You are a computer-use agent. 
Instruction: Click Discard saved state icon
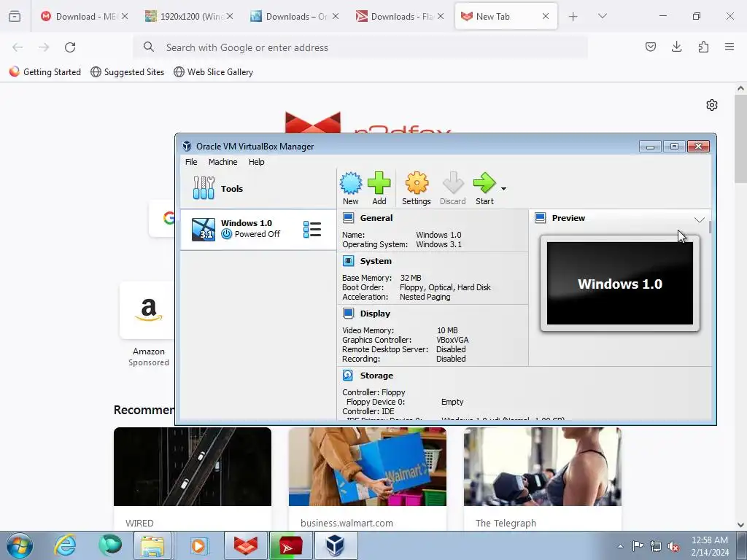point(452,189)
